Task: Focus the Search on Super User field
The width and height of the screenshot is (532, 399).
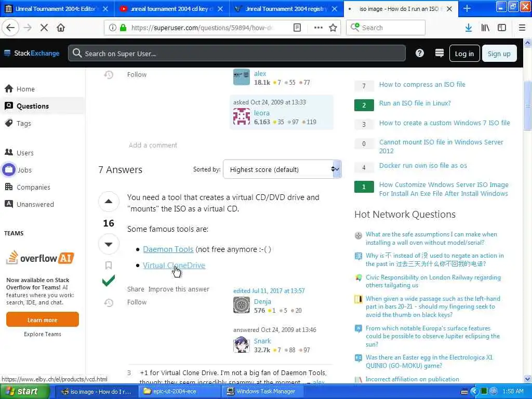Action: point(236,54)
